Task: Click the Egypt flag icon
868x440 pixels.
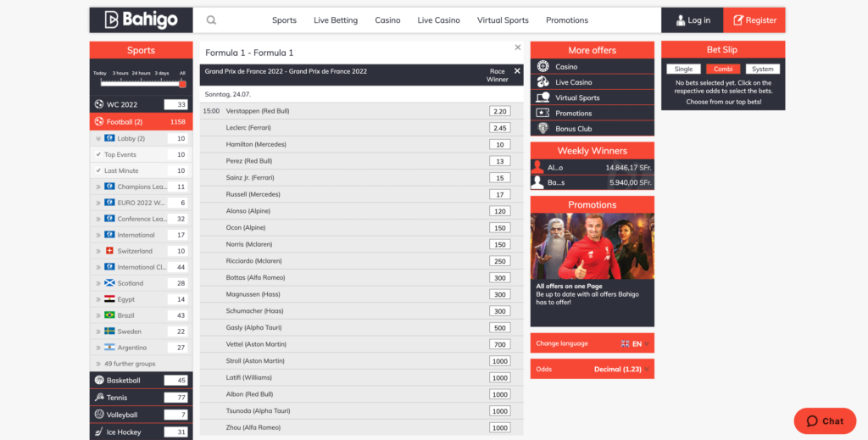Action: tap(109, 299)
